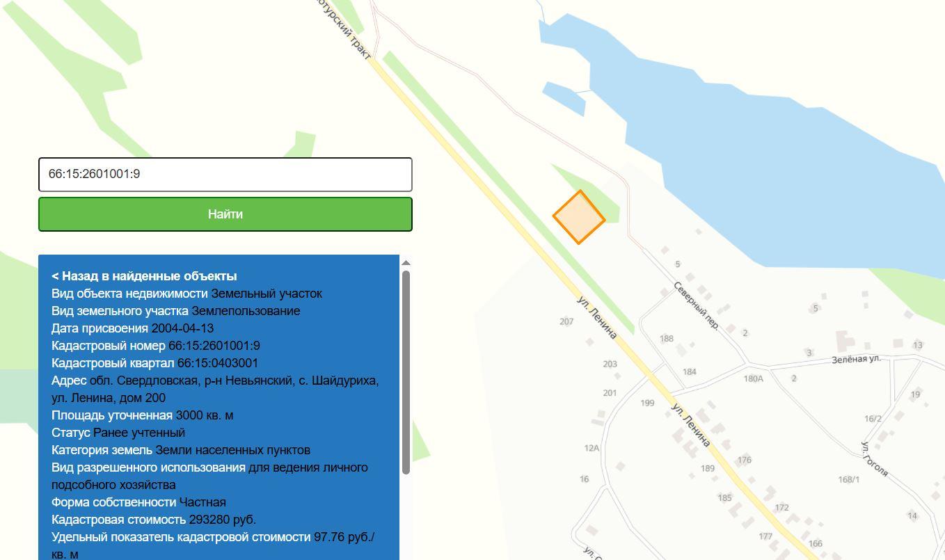The height and width of the screenshot is (560, 945).
Task: Click the Зелёная ул. street label
Action: pos(856,360)
